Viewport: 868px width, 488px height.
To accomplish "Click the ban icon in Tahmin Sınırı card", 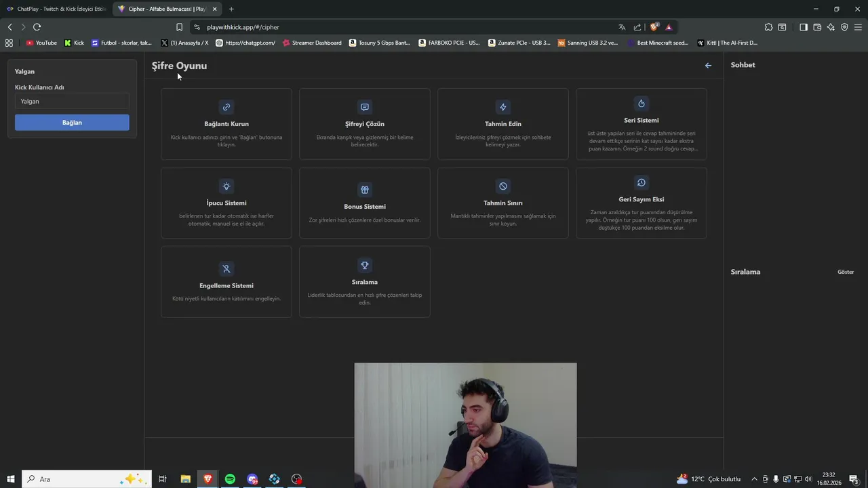I will [x=503, y=186].
